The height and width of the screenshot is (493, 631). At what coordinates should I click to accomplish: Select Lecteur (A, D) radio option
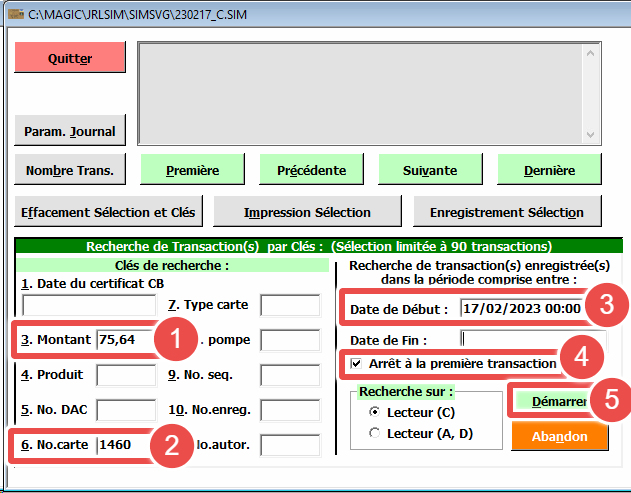tap(375, 432)
